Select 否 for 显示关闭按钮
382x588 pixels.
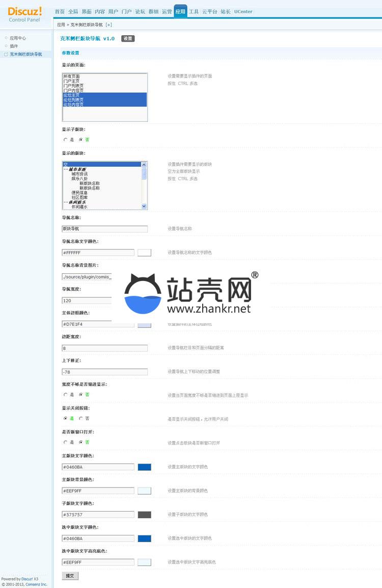(80, 419)
